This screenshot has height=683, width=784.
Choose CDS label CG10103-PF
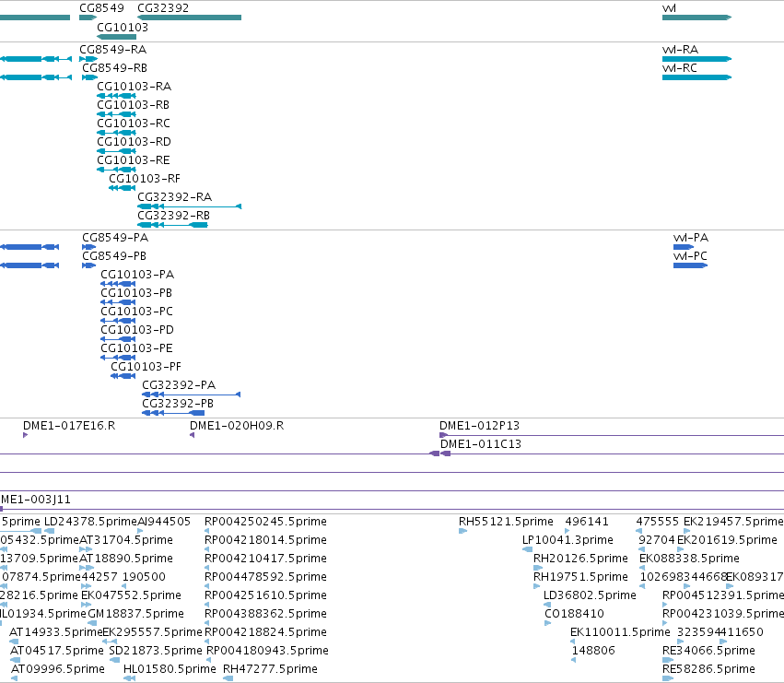pos(146,367)
